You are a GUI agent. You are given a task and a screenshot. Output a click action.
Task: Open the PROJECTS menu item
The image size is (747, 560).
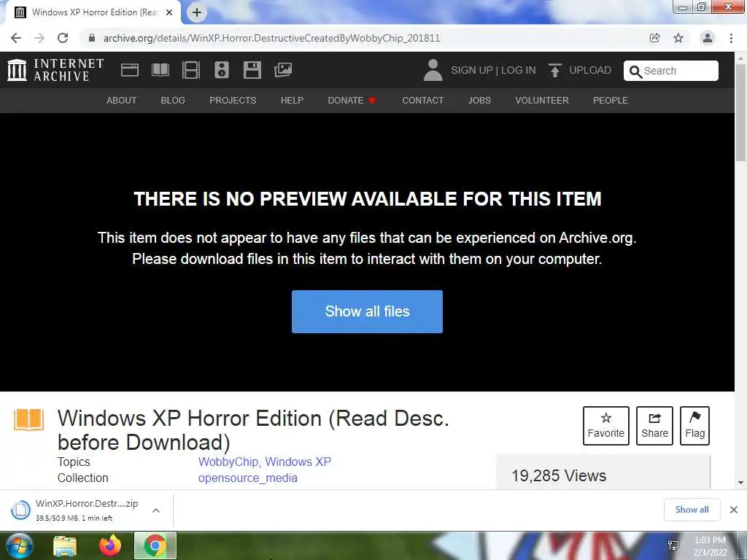233,101
